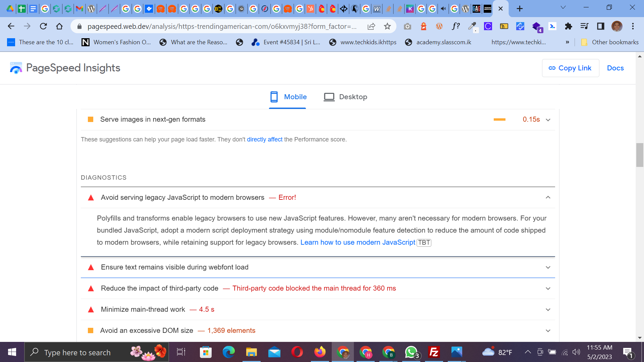Screen dimensions: 644x362
Task: Open the WhatFont f? extension
Action: tap(455, 26)
